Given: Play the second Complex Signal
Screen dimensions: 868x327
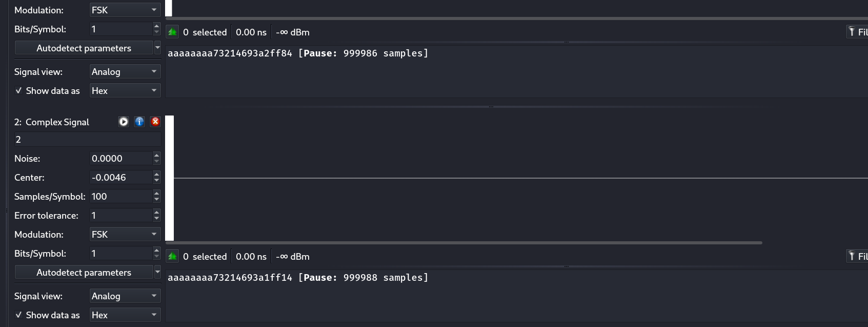Looking at the screenshot, I should click(124, 122).
